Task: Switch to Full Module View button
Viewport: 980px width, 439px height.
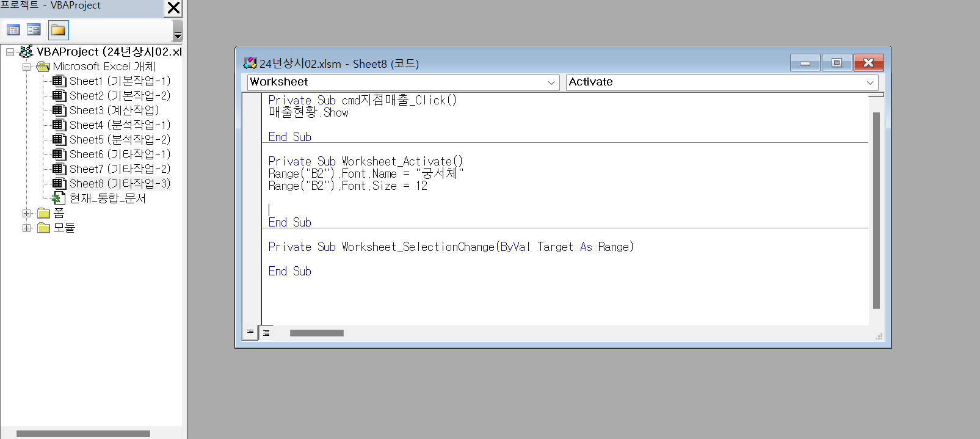Action: point(266,333)
